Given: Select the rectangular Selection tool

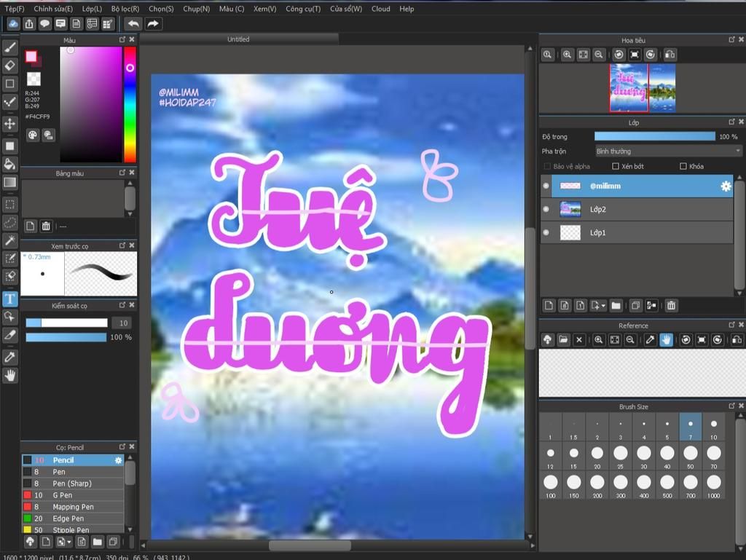Looking at the screenshot, I should [x=10, y=205].
